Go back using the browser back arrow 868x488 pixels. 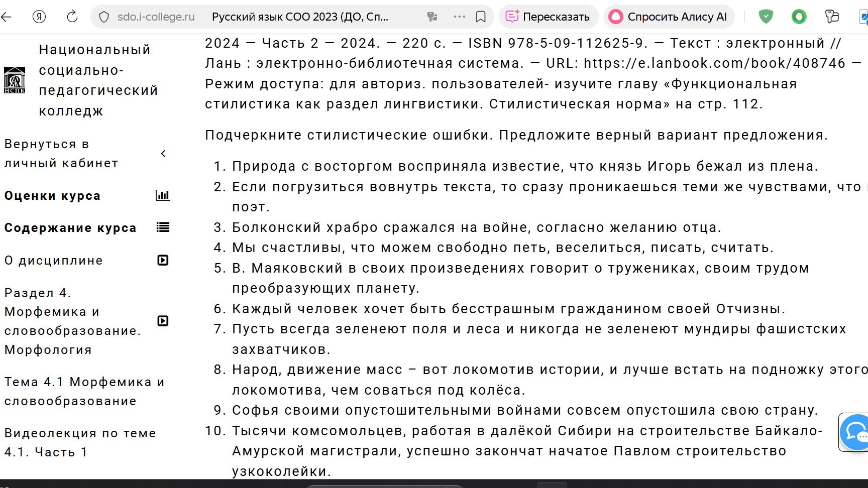click(6, 17)
